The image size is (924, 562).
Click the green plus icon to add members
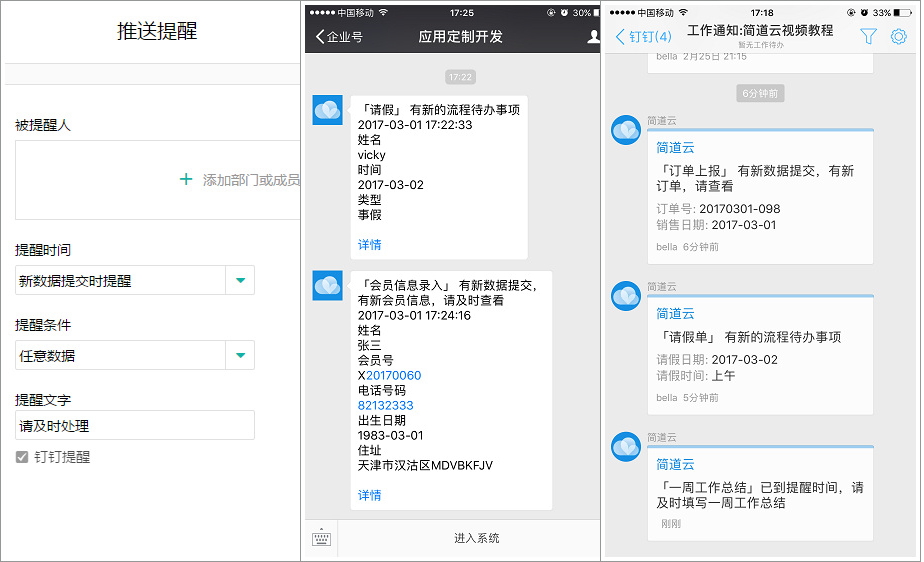185,180
